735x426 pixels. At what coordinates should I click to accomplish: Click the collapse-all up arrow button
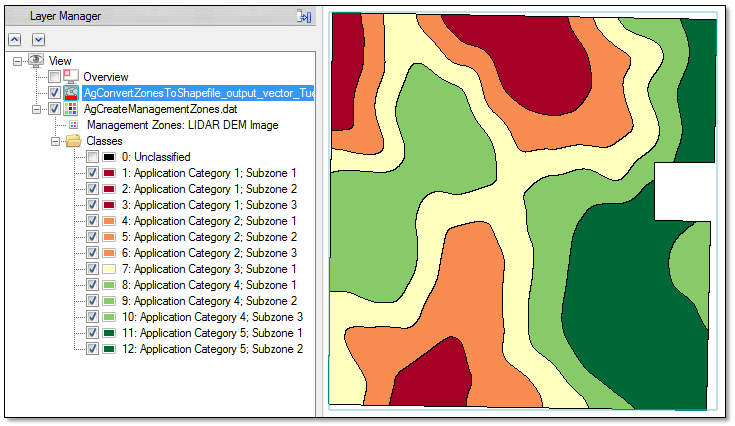point(15,39)
